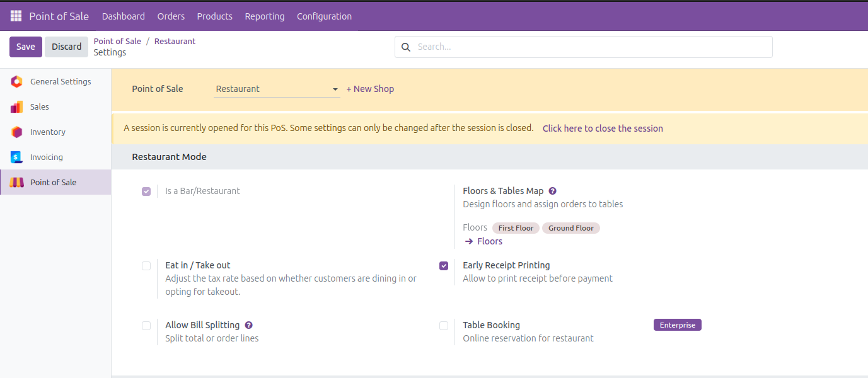Viewport: 868px width, 378px height.
Task: Open the Configuration menu
Action: click(324, 16)
